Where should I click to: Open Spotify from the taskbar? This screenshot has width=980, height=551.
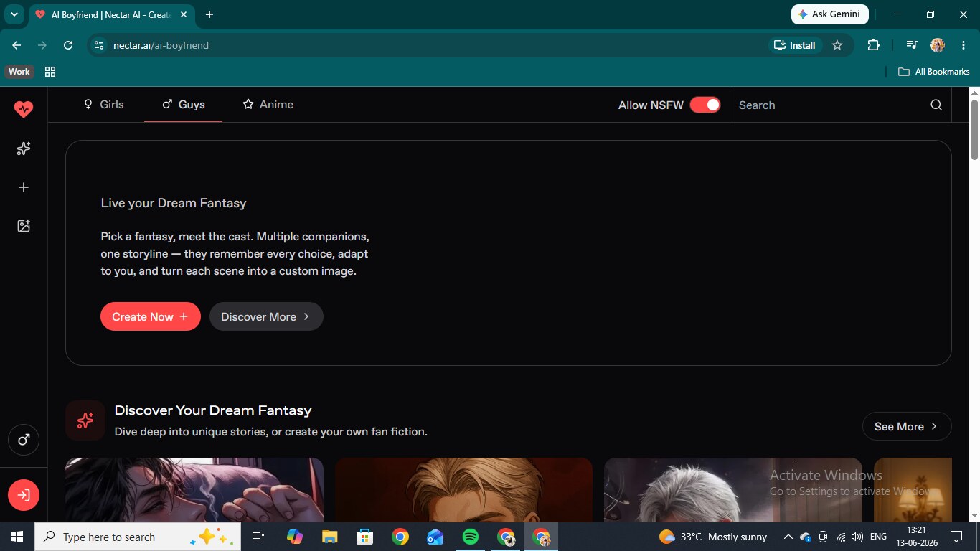(x=471, y=537)
